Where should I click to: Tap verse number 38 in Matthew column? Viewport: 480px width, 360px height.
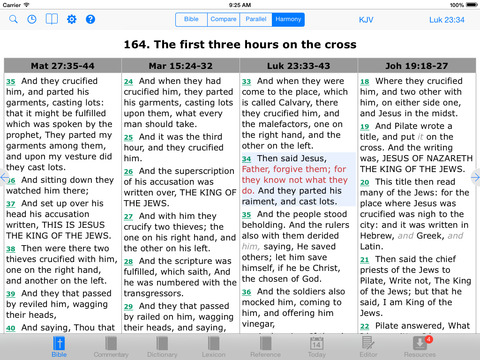pos(11,249)
